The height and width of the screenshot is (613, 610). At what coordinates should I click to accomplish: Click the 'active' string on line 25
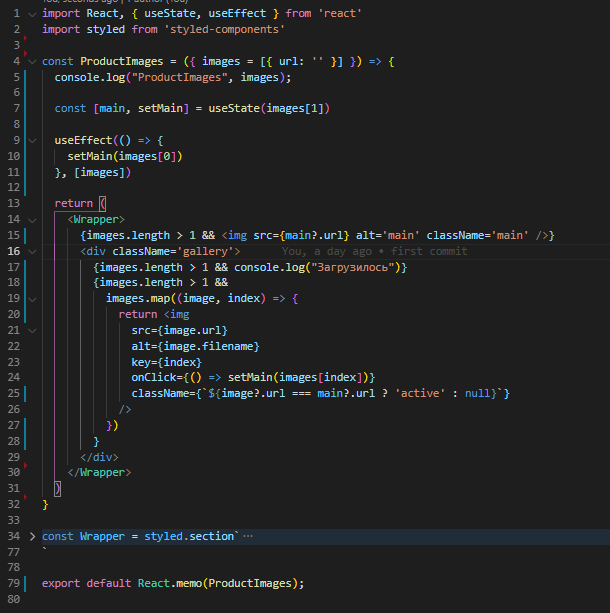tap(420, 393)
